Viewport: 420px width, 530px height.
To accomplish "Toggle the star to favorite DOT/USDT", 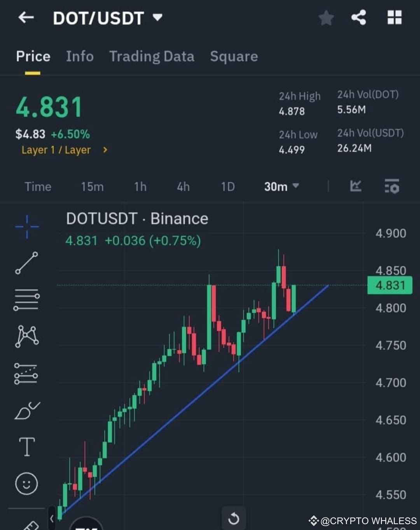I will (326, 18).
